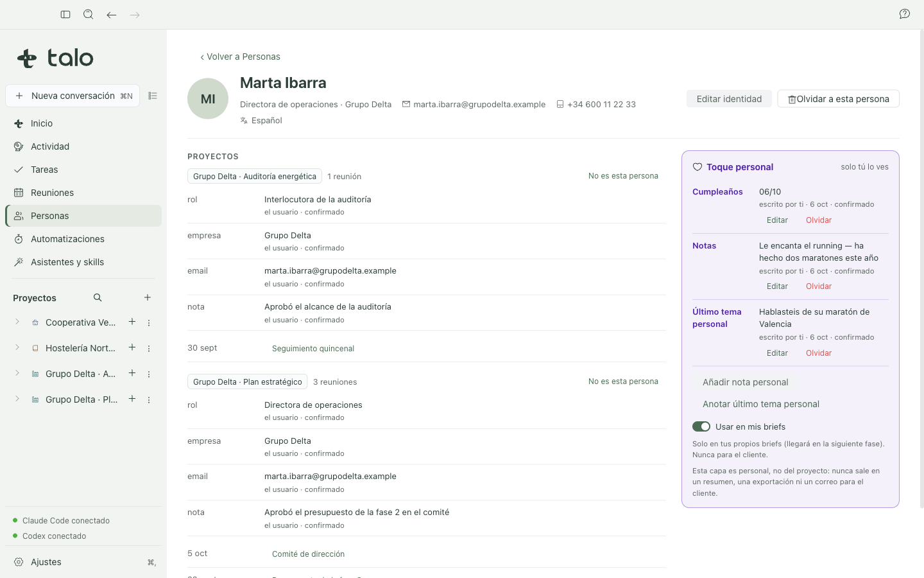Click Editar identidad button
Image resolution: width=924 pixels, height=578 pixels.
(x=729, y=99)
